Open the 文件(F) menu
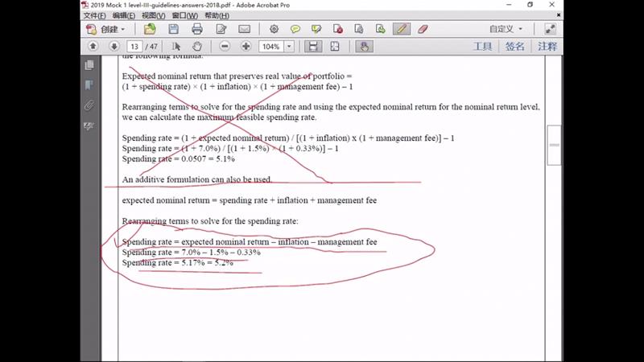This screenshot has width=644, height=362. (95, 15)
